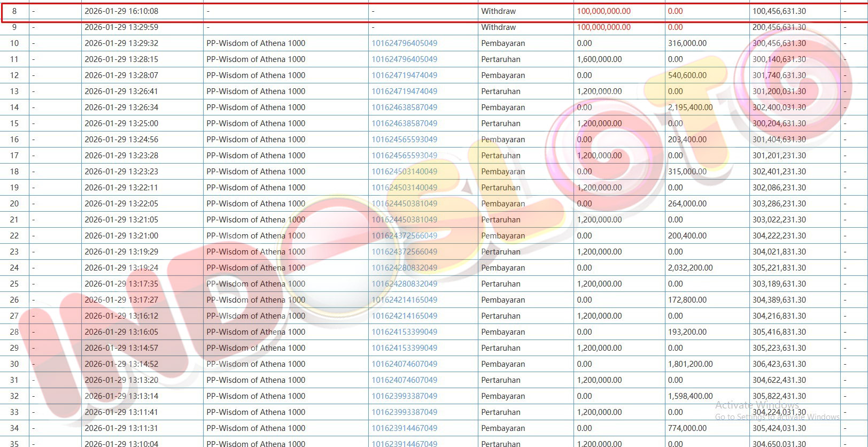Open transaction link 101624372566049 in row 23
Image resolution: width=868 pixels, height=447 pixels.
(404, 252)
